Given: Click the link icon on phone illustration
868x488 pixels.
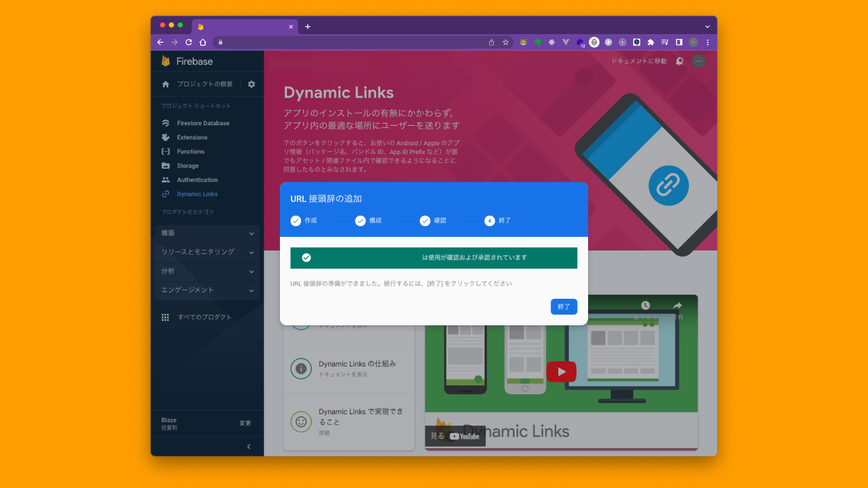Looking at the screenshot, I should click(668, 185).
